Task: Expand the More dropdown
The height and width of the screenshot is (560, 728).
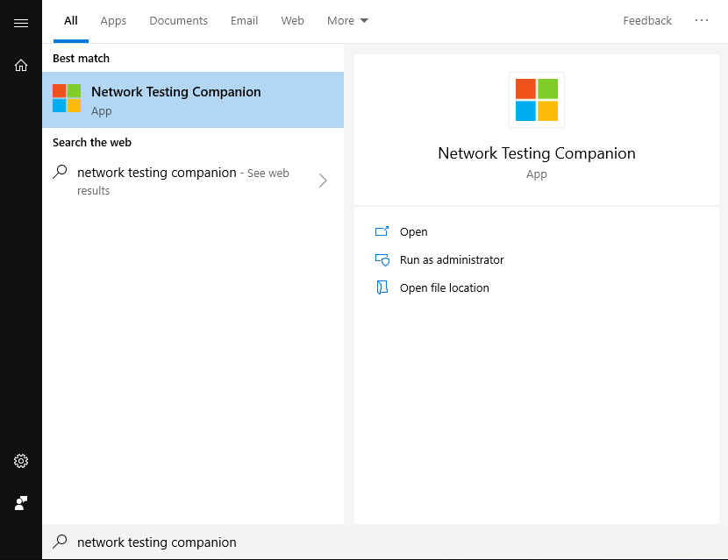Action: coord(347,21)
